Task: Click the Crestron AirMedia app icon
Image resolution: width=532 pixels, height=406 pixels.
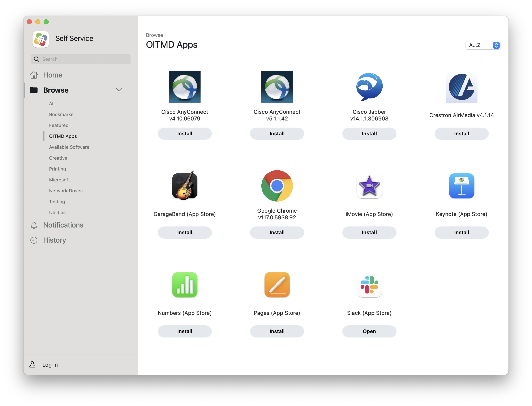Action: [x=461, y=87]
